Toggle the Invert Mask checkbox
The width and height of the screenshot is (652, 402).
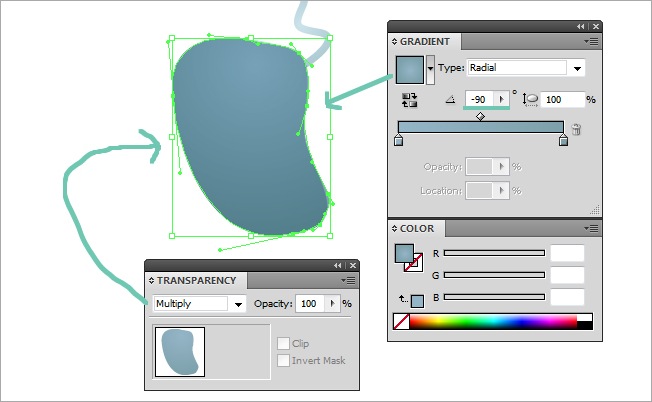point(283,360)
